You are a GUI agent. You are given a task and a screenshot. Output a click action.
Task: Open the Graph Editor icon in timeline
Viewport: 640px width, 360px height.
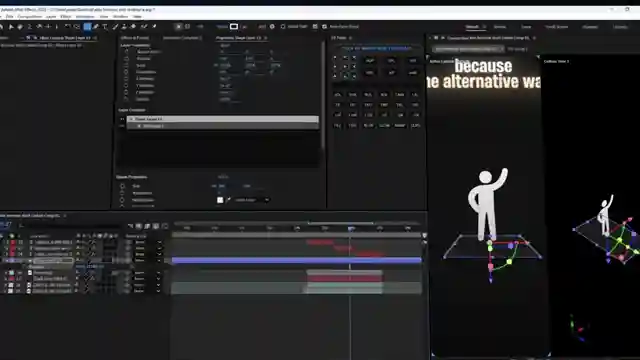(164, 226)
